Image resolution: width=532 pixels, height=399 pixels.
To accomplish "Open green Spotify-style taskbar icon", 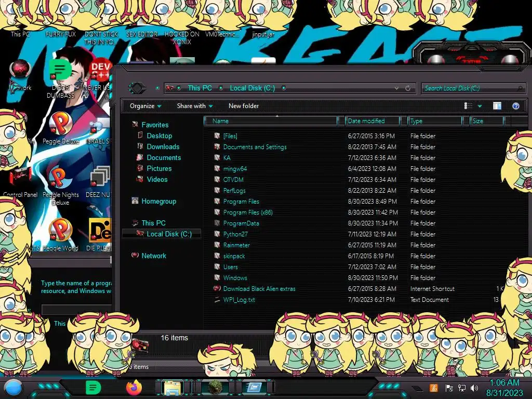I will (x=93, y=388).
